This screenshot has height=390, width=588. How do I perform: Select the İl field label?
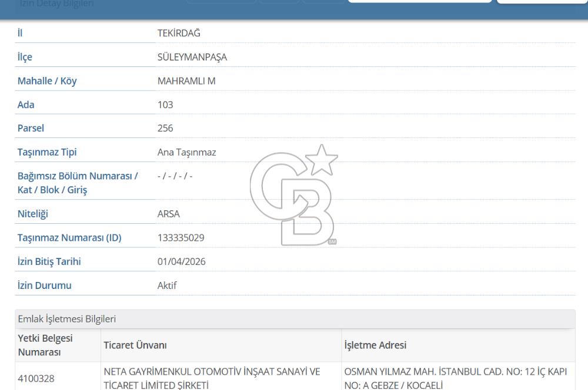pos(21,33)
